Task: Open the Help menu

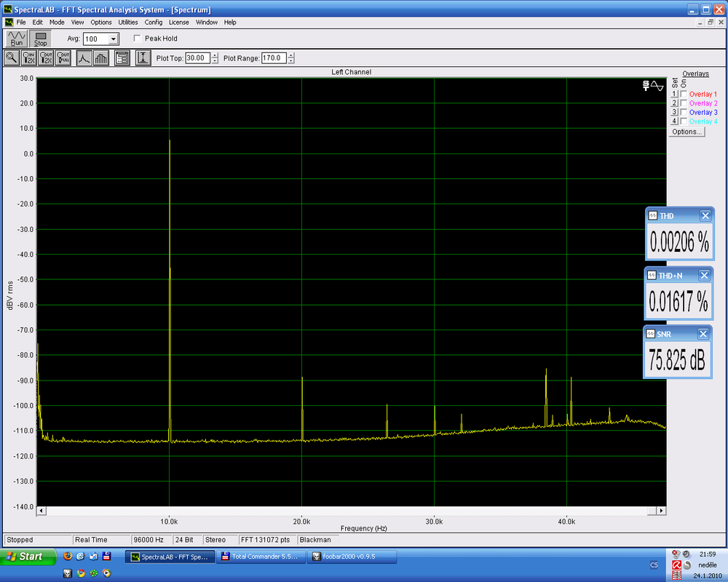Action: click(x=230, y=23)
